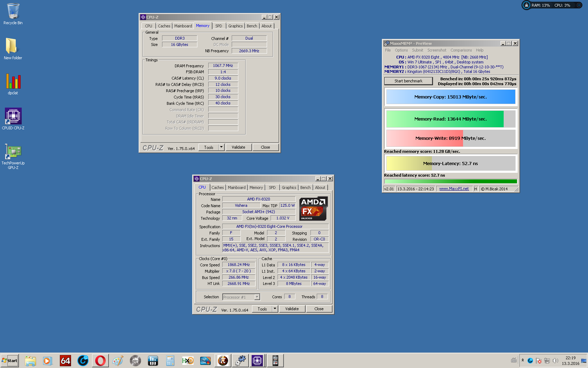Open the HWiNFO-style bars taskbar icon

[153, 361]
